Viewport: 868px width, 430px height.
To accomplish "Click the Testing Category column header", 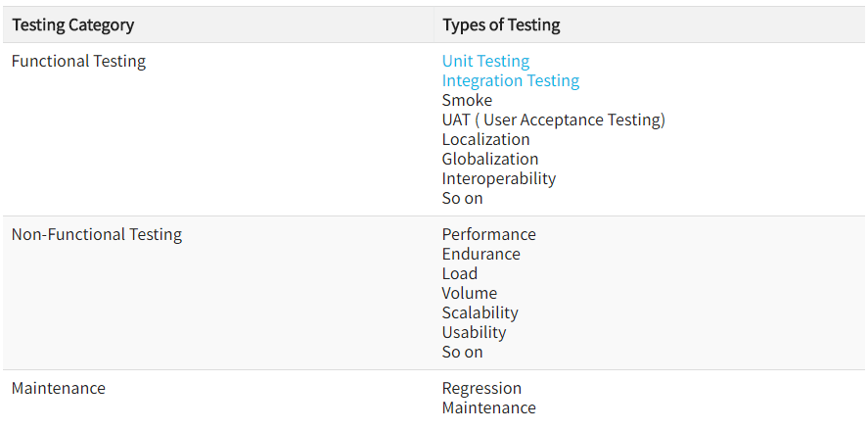I will tap(72, 24).
